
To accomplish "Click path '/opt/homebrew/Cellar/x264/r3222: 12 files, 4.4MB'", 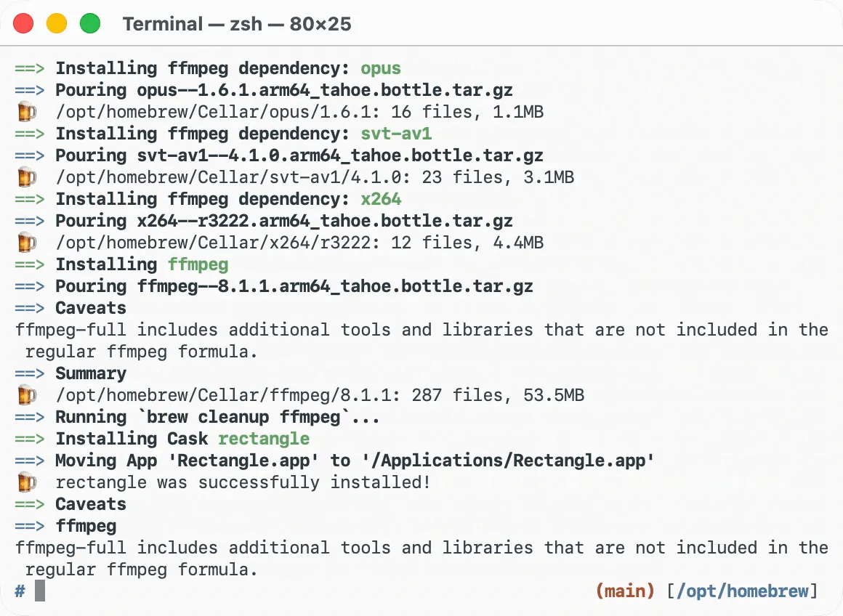I will (x=299, y=243).
